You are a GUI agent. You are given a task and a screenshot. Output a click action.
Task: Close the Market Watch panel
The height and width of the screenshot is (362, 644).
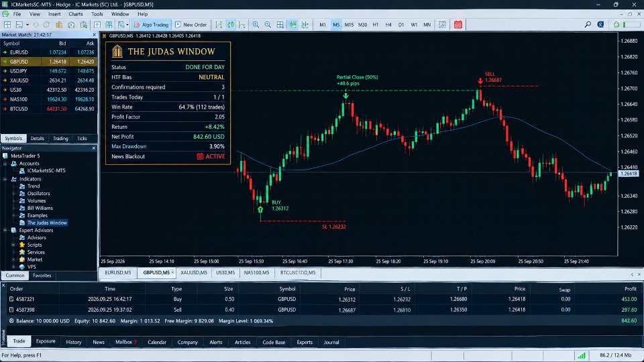(94, 35)
